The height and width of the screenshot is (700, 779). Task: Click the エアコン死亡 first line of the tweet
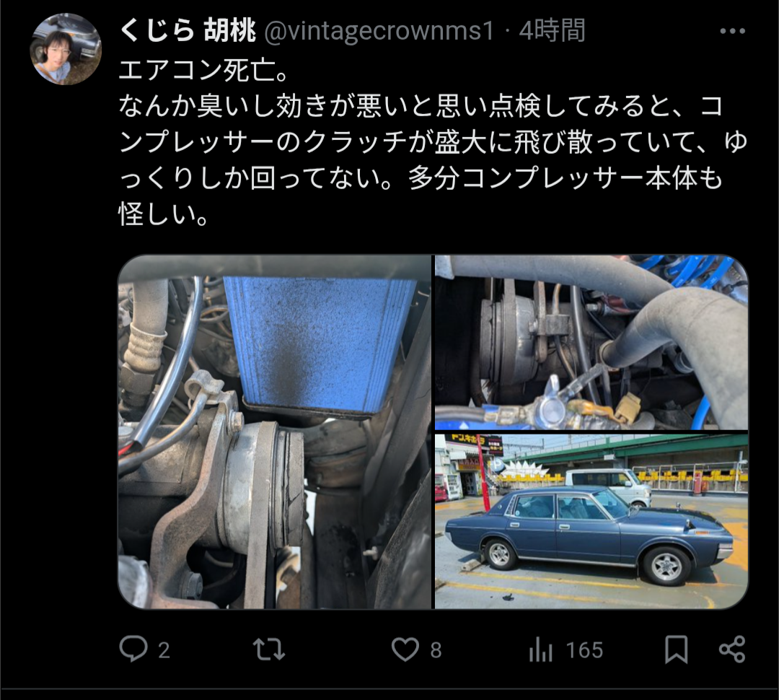[x=203, y=70]
